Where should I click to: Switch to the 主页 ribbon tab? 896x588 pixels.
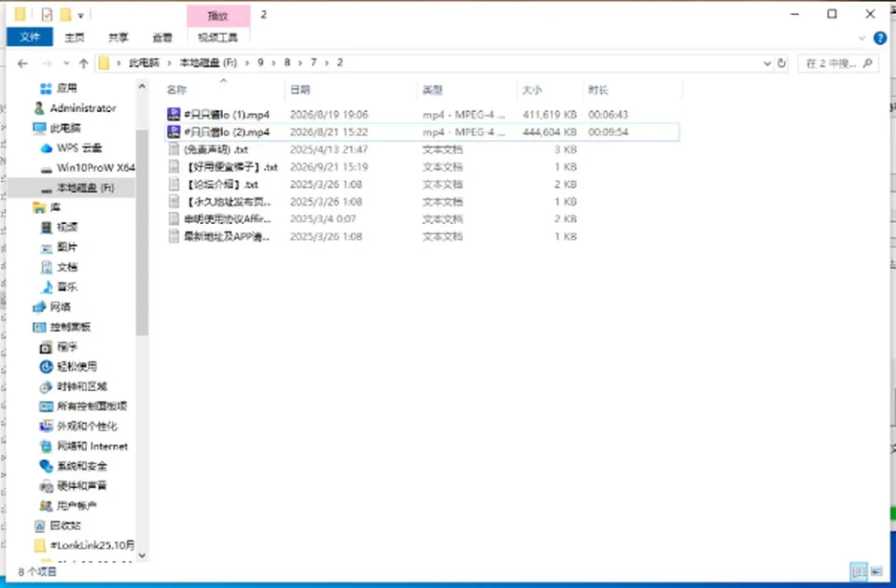coord(75,37)
